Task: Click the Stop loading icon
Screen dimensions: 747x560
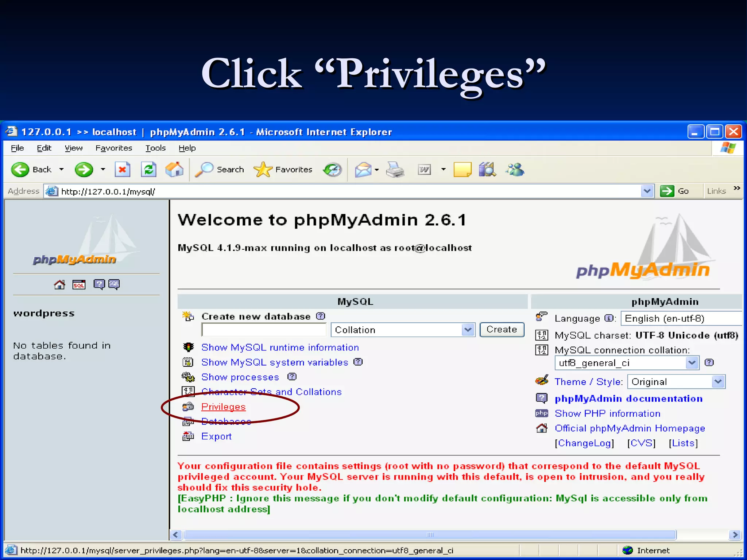Action: pyautogui.click(x=123, y=170)
